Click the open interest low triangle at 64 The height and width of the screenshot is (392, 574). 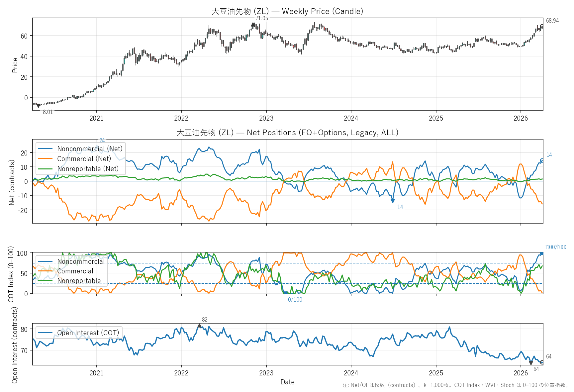(531, 363)
